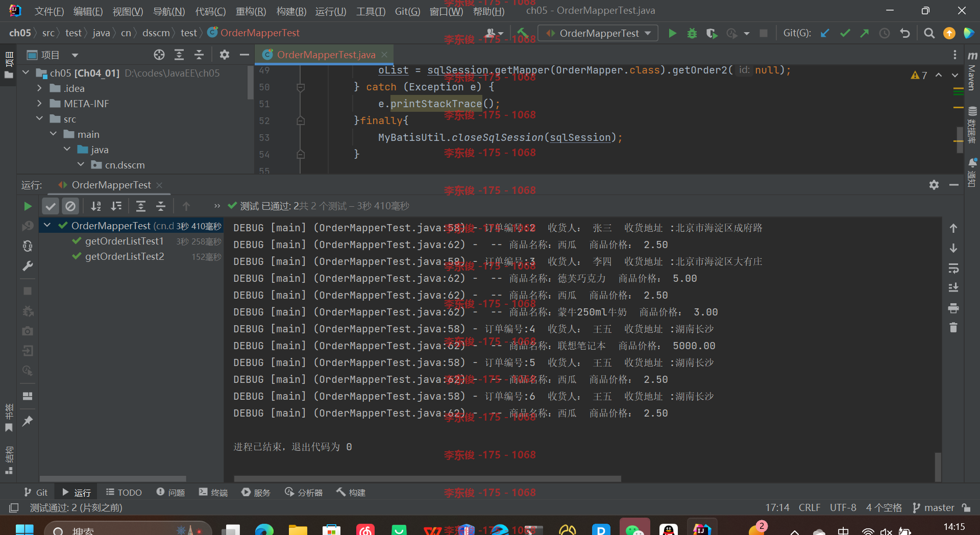980x535 pixels.
Task: Open 终端 terminal tool window
Action: (x=213, y=492)
